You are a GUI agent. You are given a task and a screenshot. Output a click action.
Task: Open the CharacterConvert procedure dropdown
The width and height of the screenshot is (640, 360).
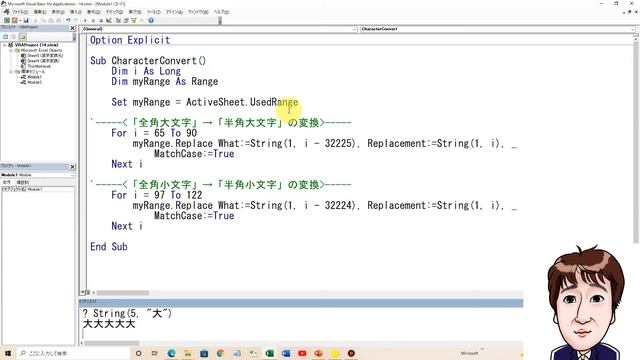633,29
